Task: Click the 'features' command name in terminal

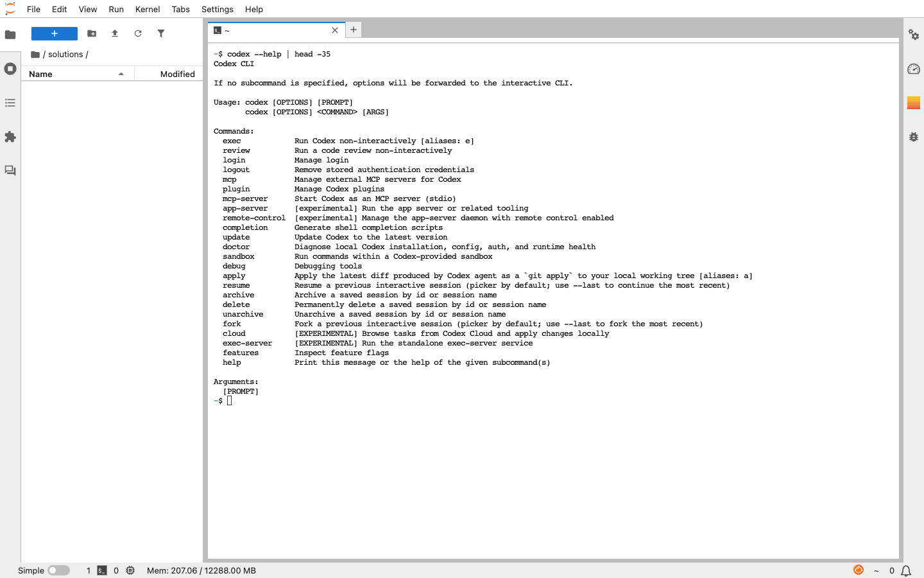Action: click(x=241, y=353)
